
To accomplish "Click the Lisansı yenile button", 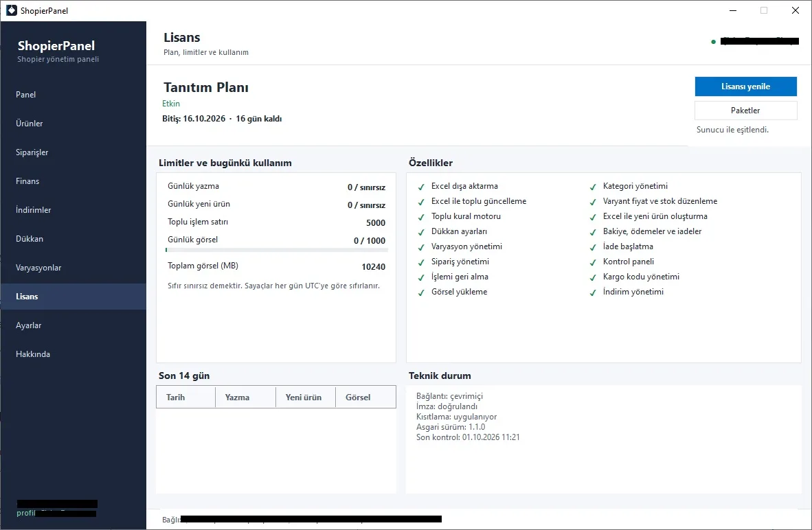I will click(746, 87).
